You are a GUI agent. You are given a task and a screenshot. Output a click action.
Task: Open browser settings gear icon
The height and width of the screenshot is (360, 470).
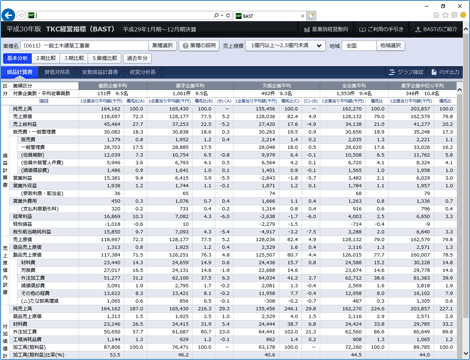pos(454,15)
